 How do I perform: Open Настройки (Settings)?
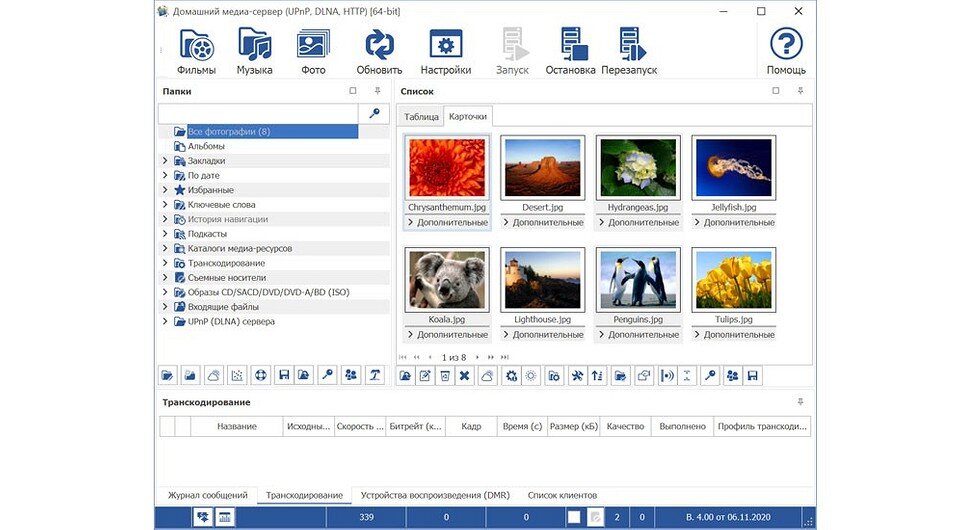pyautogui.click(x=446, y=51)
